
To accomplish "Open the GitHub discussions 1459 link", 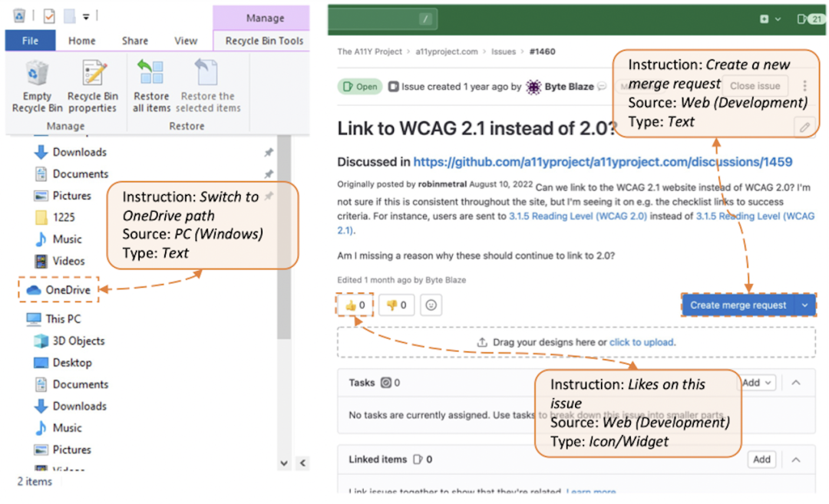I will (603, 162).
